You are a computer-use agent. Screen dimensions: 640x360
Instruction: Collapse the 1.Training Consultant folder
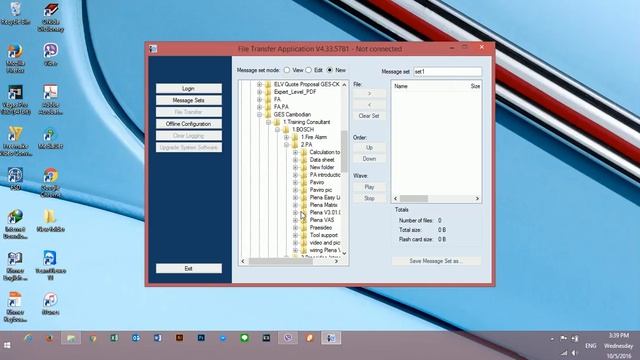(x=268, y=122)
